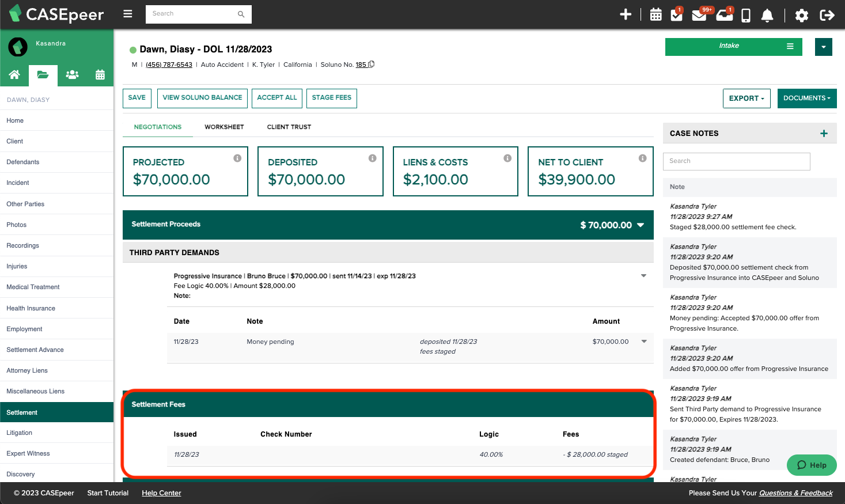Screen dimensions: 845x504
Task: Open the notifications bell icon
Action: click(767, 15)
